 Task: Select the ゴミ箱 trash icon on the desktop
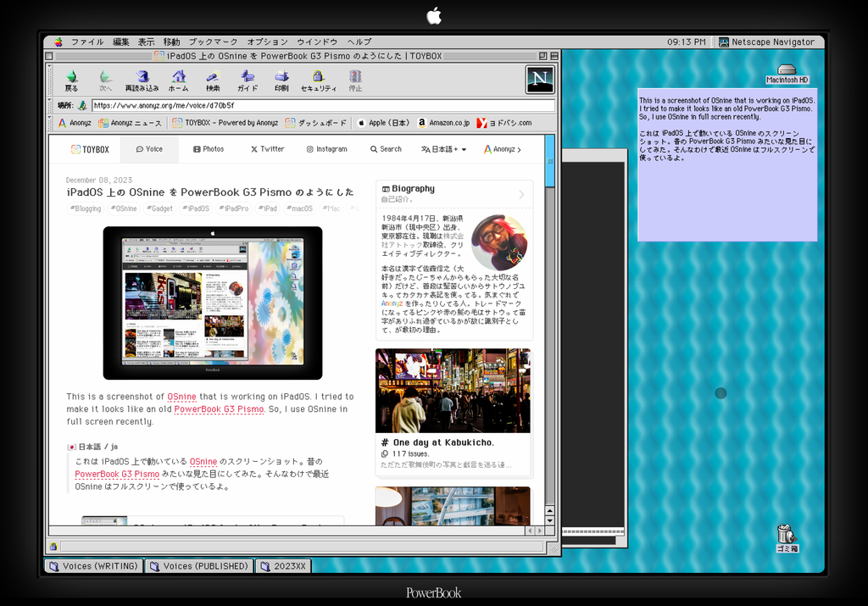787,538
